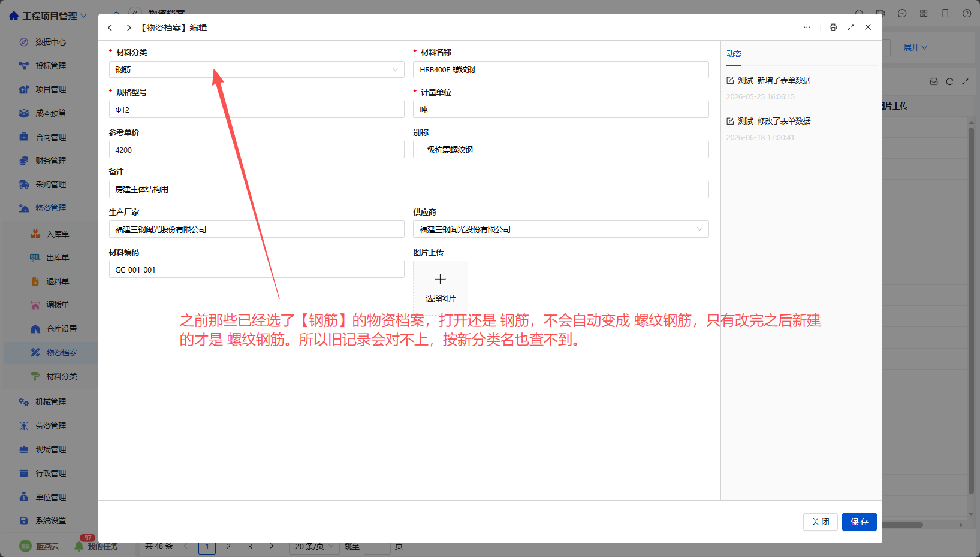Click the apps grid icon in top bar
The image size is (980, 557).
click(x=924, y=13)
